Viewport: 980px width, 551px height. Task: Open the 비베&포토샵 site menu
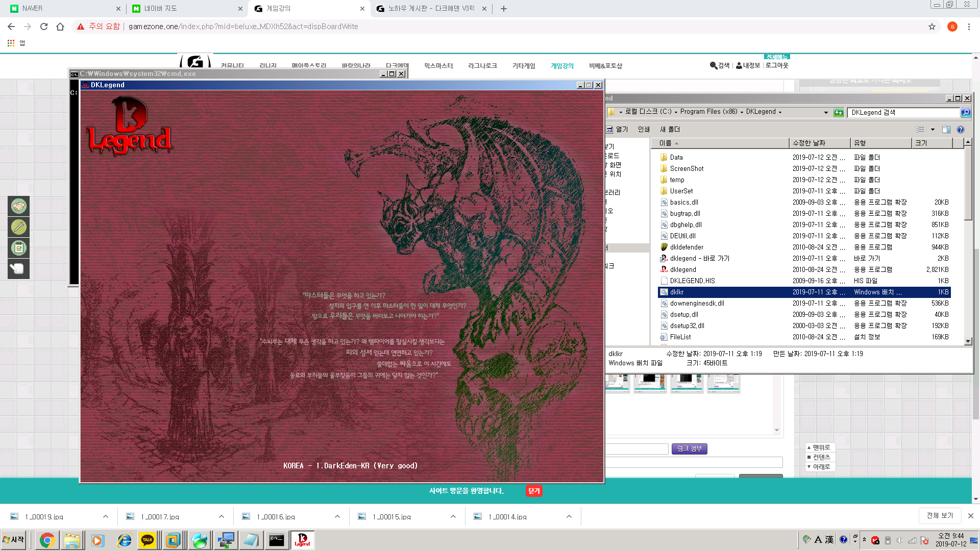coord(605,66)
